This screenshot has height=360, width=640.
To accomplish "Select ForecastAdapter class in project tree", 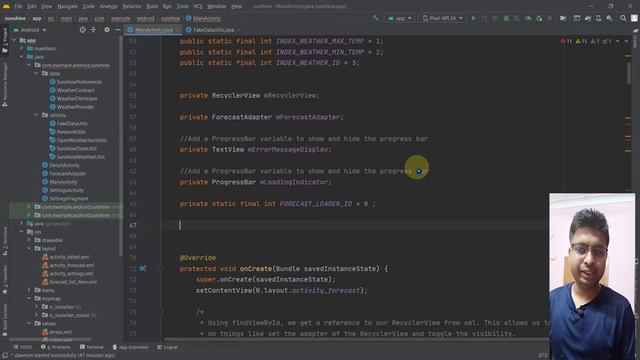I will (67, 173).
